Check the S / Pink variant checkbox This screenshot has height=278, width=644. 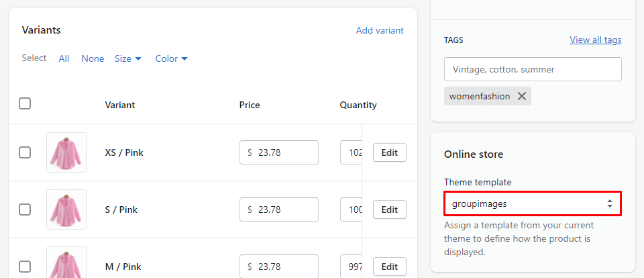[25, 210]
